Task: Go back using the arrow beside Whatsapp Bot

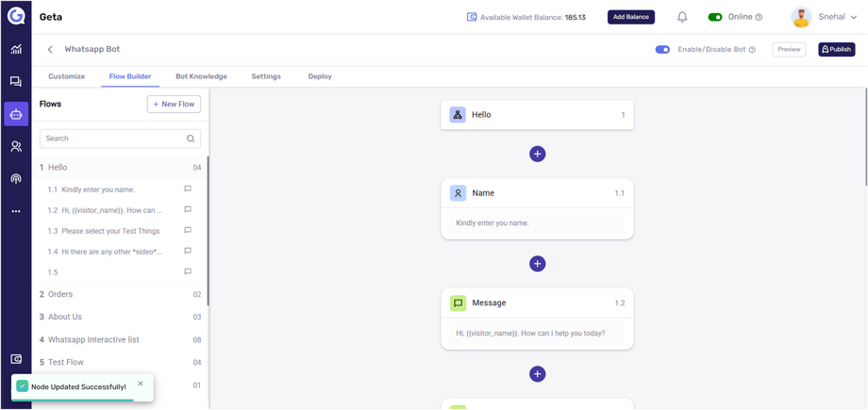Action: tap(50, 49)
